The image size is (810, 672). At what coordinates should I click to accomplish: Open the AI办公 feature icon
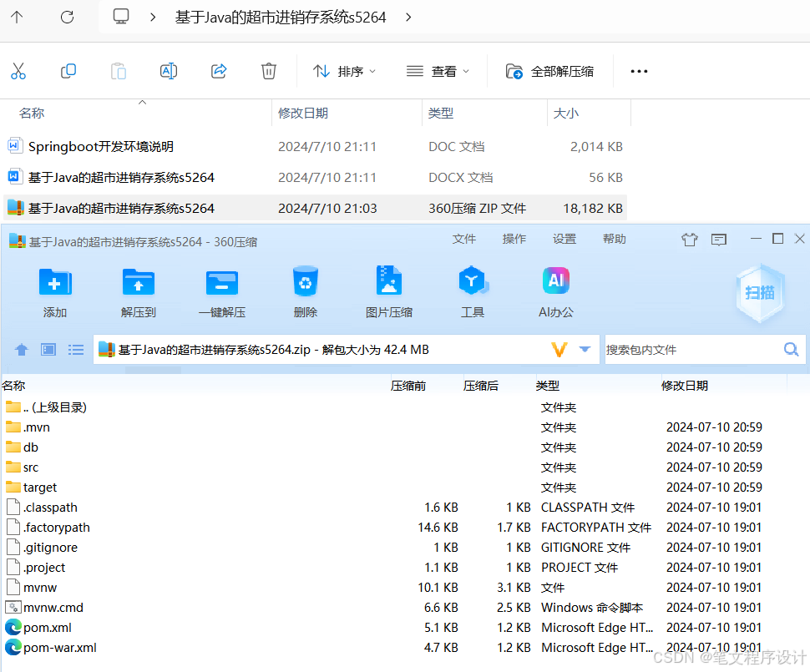pos(556,288)
